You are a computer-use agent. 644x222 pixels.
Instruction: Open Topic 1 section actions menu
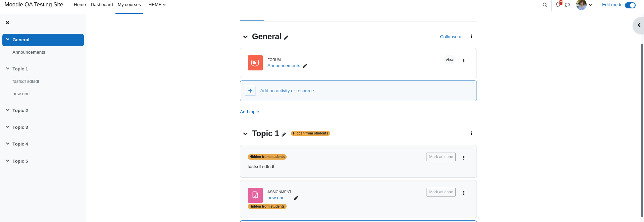click(471, 133)
